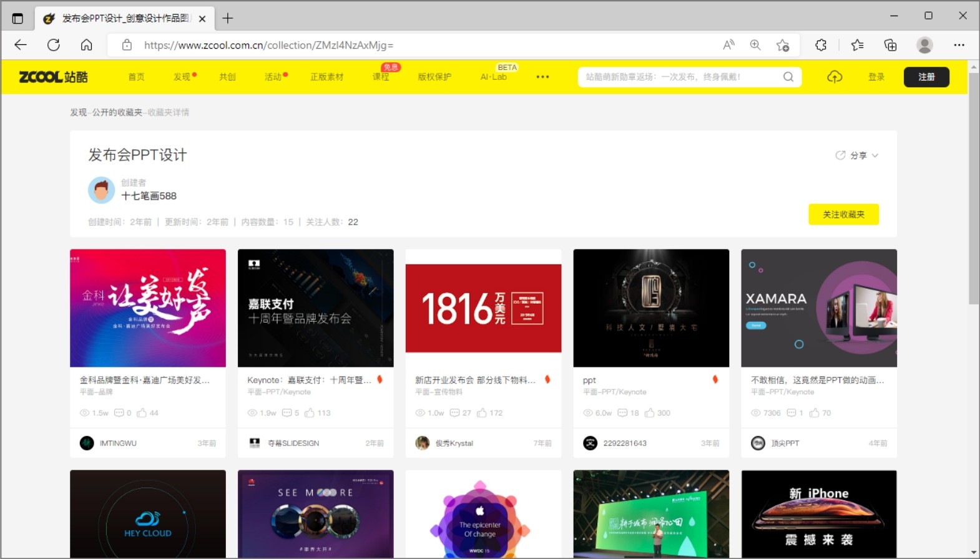Open the SEE MOORE thumbnail
Image resolution: width=980 pixels, height=559 pixels.
tap(316, 514)
